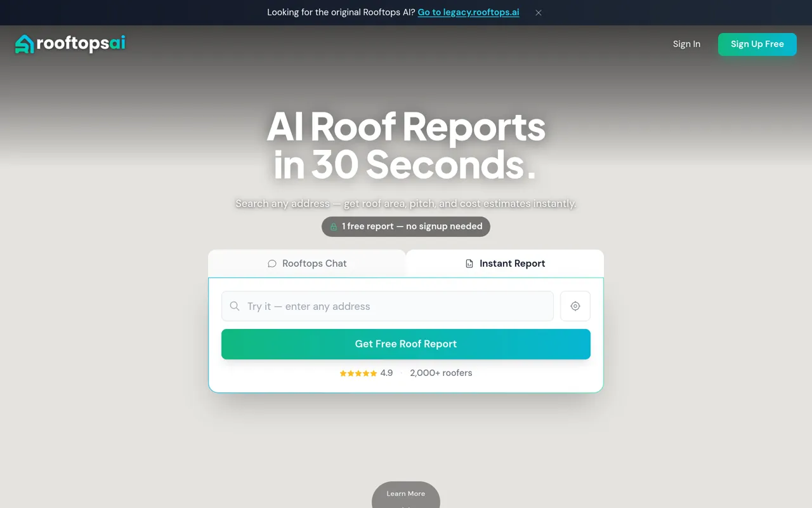The image size is (812, 508).
Task: Click the address search input field
Action: [388, 306]
